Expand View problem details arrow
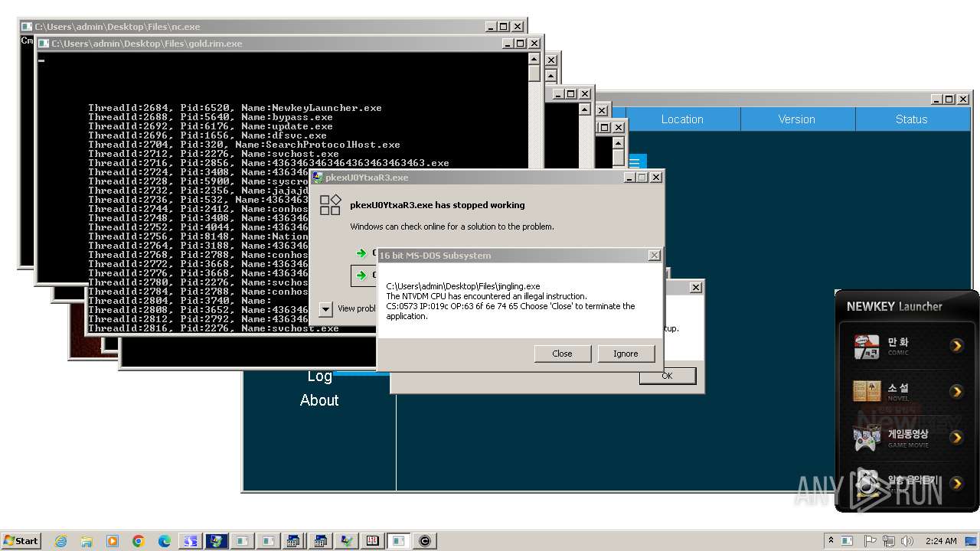This screenshot has width=980, height=551. pyautogui.click(x=325, y=308)
